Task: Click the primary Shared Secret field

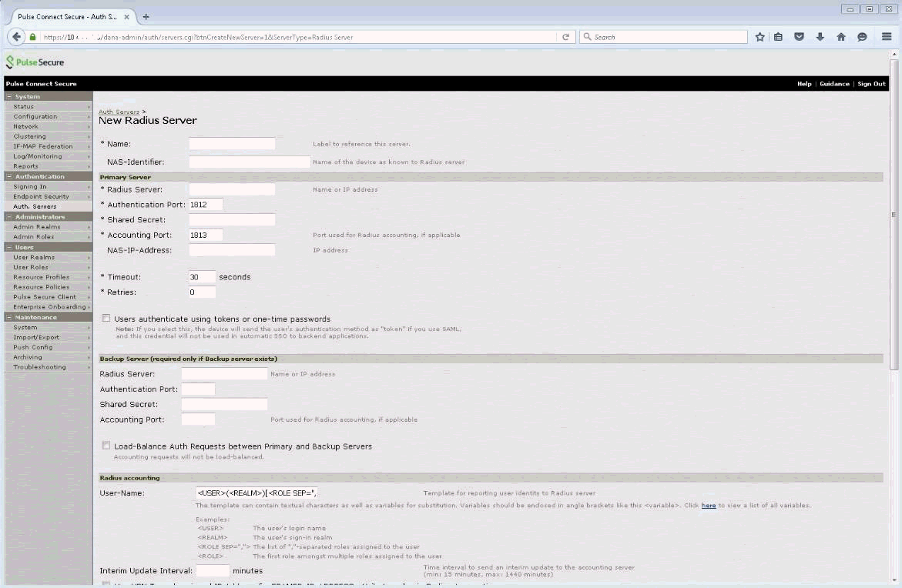Action: pyautogui.click(x=232, y=220)
